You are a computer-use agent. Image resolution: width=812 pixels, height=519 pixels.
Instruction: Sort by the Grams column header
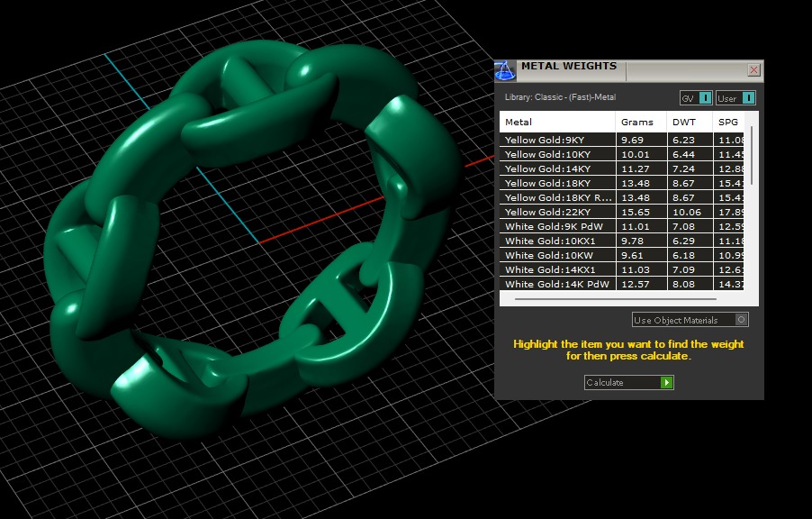tap(641, 122)
